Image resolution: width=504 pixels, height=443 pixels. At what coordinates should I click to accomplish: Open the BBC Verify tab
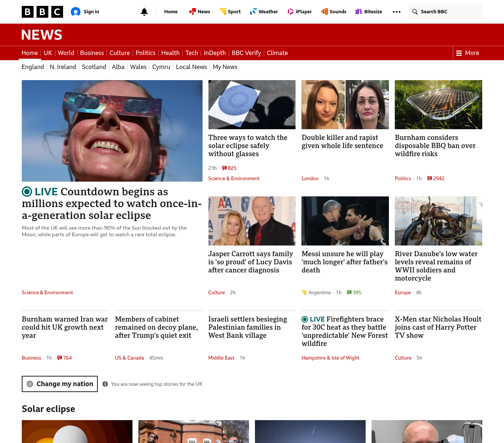(x=246, y=53)
